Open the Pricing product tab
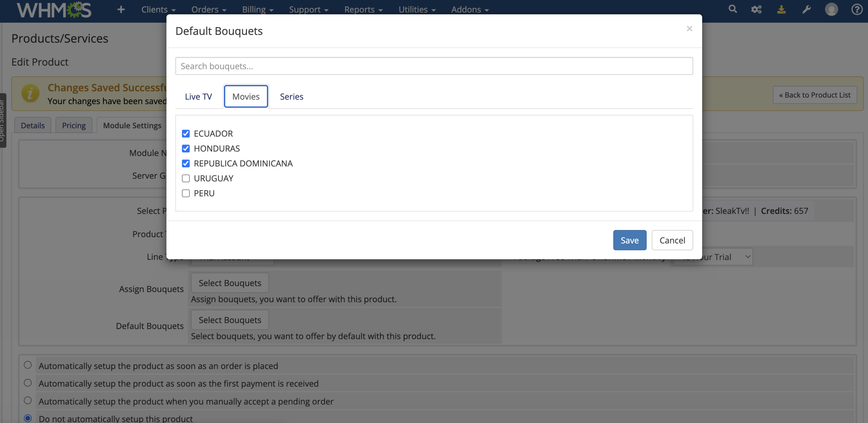 (x=74, y=126)
